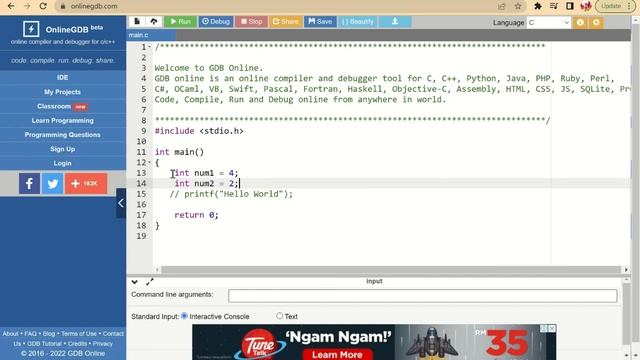Click the horizontal editor scrollbar
This screenshot has width=640, height=360.
click(391, 270)
